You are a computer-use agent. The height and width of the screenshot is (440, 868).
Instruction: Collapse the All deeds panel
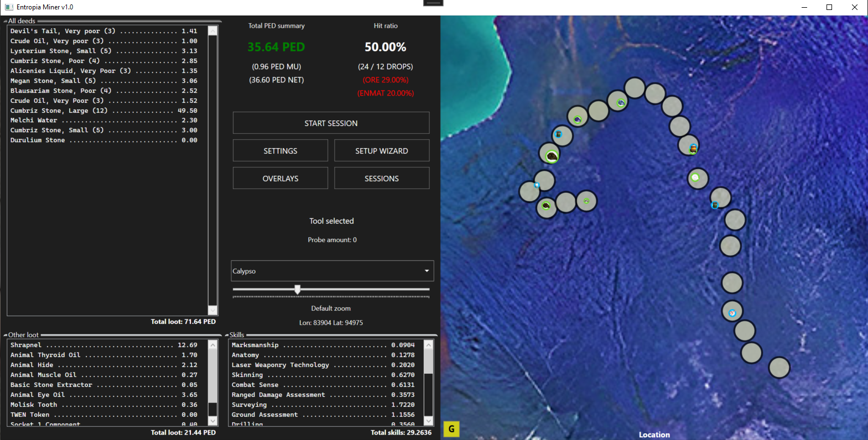[x=6, y=22]
